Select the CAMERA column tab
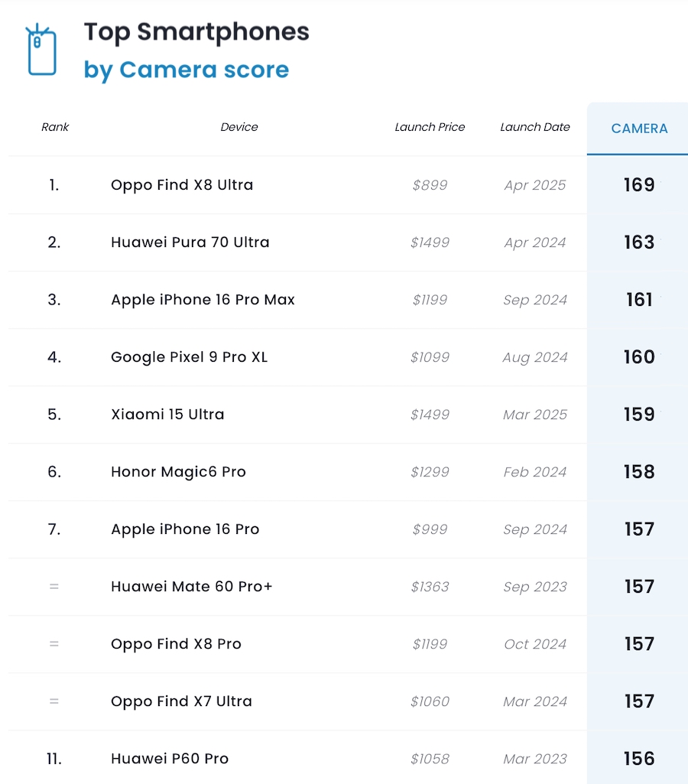The width and height of the screenshot is (688, 784). tap(639, 128)
